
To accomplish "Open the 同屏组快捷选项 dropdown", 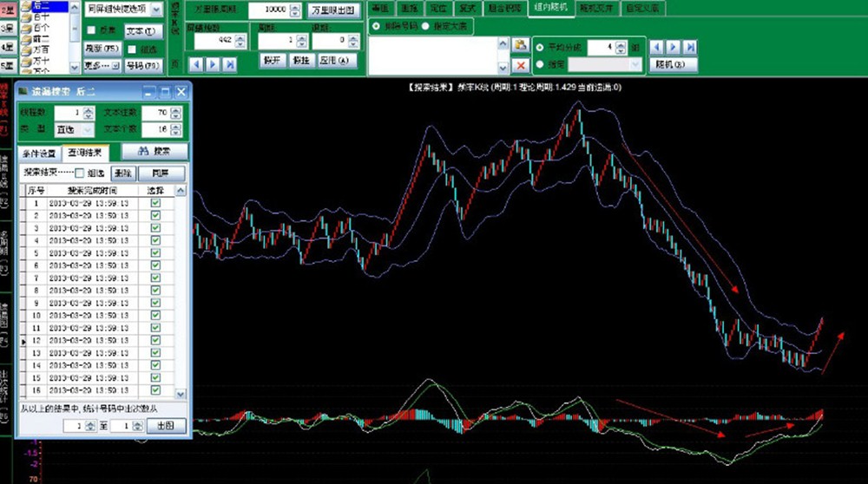I will 156,9.
